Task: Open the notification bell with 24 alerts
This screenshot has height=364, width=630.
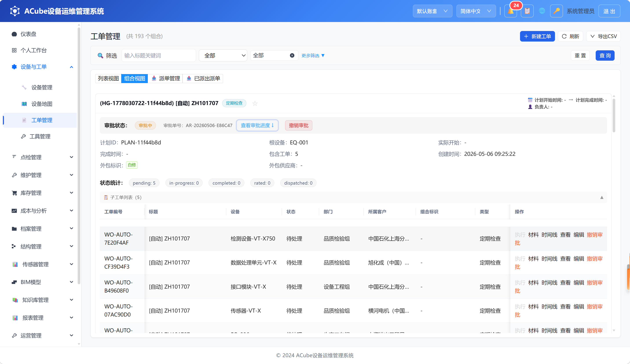Action: (511, 11)
